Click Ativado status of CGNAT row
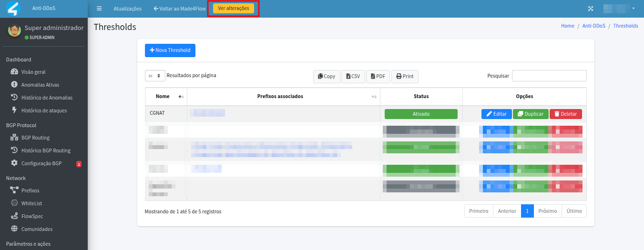This screenshot has height=250, width=644. [x=421, y=114]
